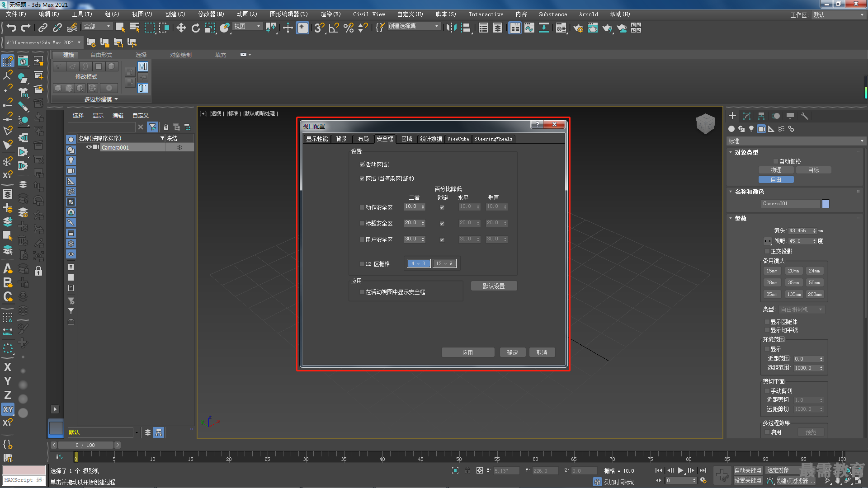
Task: Open the 标准 camera category dropdown
Action: point(796,141)
